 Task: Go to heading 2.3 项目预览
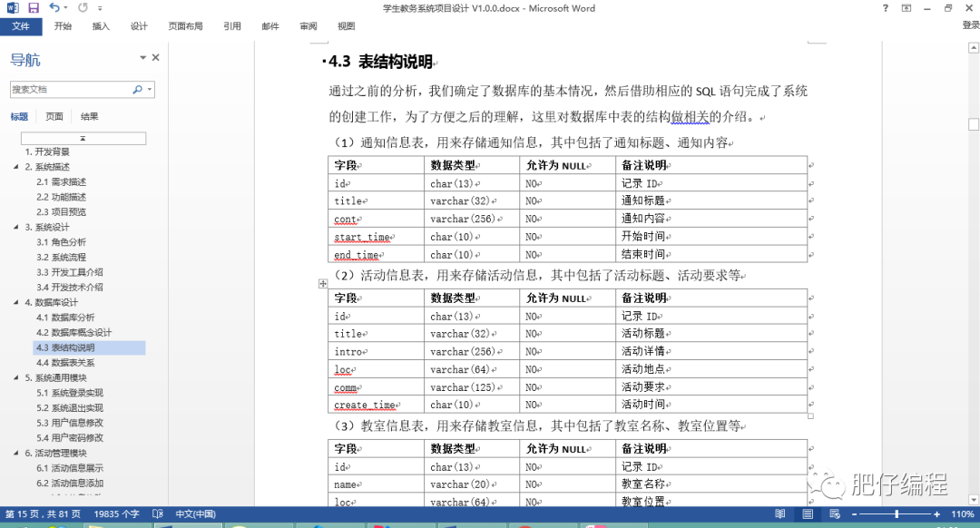coord(62,211)
